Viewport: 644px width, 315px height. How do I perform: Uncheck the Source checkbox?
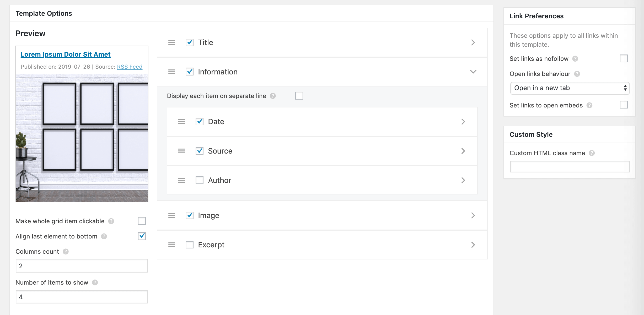[200, 151]
